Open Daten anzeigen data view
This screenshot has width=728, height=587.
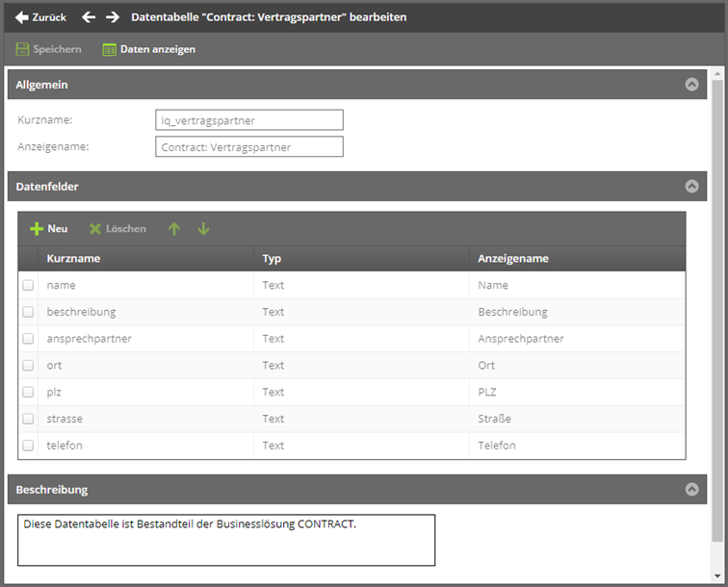pyautogui.click(x=148, y=49)
